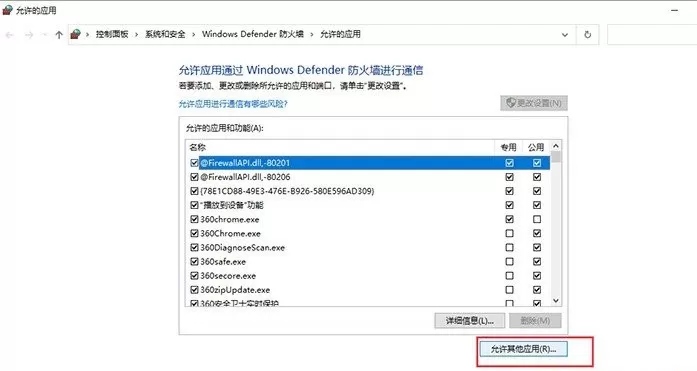
Task: Navigate to 控制面板 breadcrumb
Action: [x=112, y=34]
